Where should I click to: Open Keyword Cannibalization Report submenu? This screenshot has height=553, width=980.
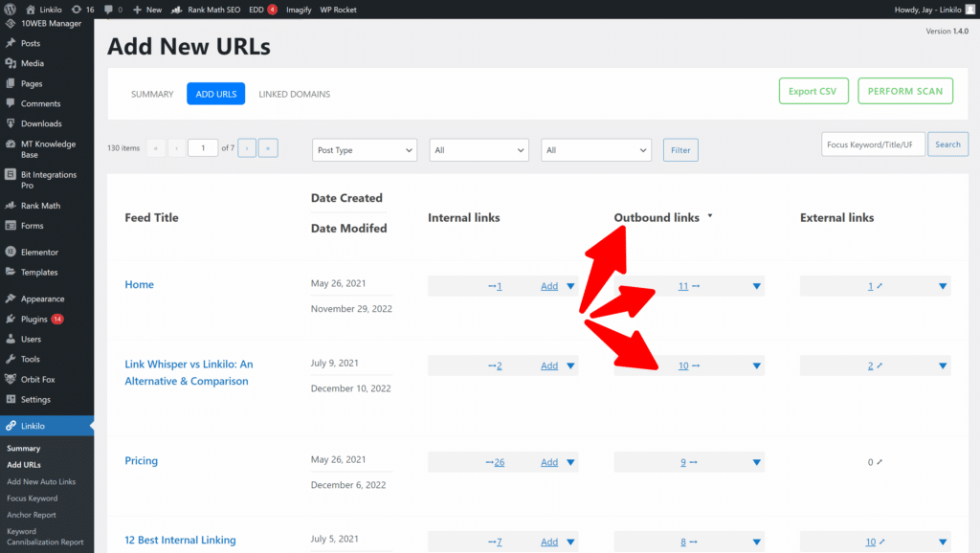point(45,537)
